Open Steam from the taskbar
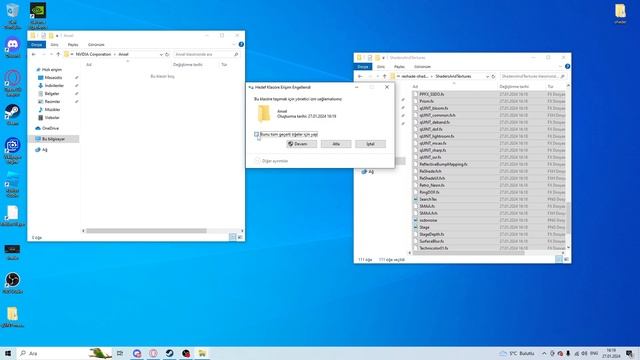Viewport: 640px width, 360px height. point(169,353)
